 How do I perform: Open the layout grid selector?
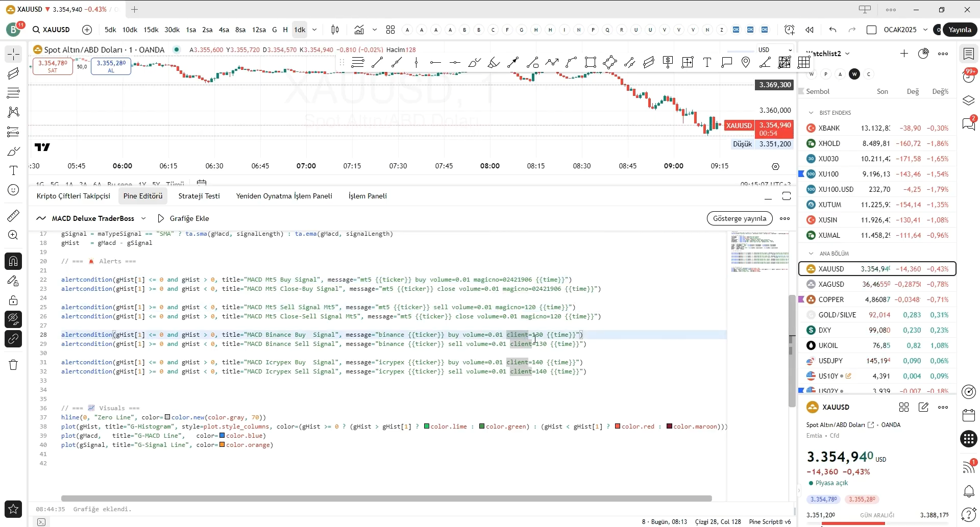click(390, 30)
